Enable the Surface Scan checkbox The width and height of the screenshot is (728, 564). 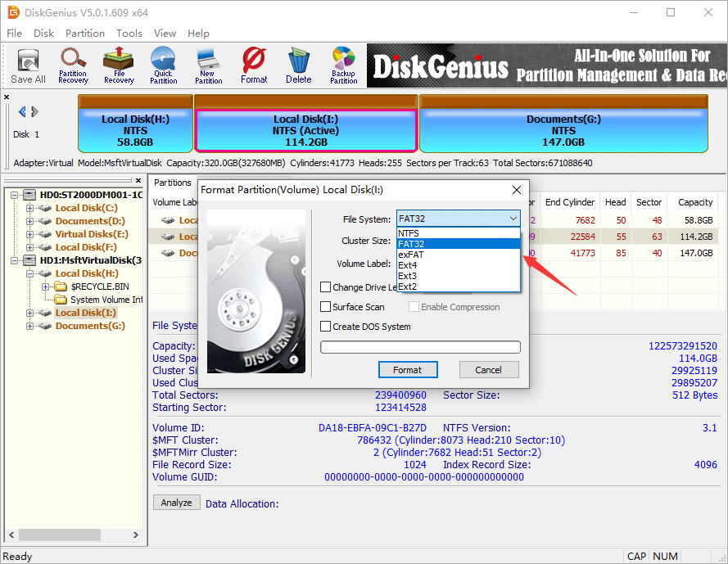click(326, 307)
